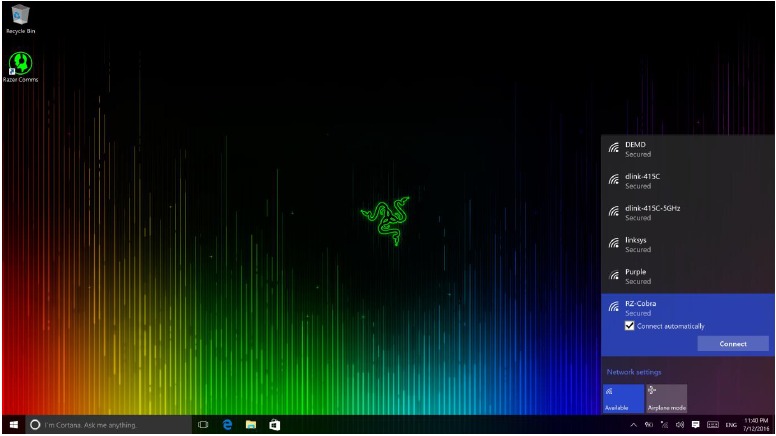
Task: Open the Windows Start menu
Action: [14, 425]
